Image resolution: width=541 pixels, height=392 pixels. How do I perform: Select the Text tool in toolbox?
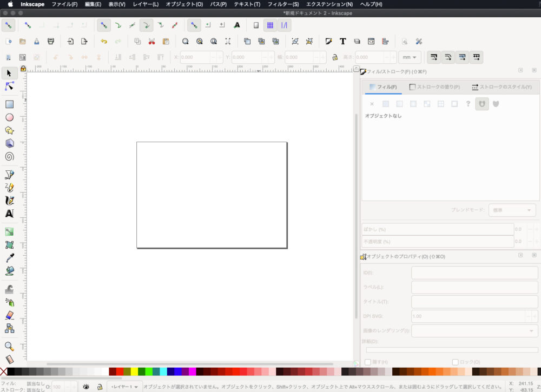tap(9, 214)
